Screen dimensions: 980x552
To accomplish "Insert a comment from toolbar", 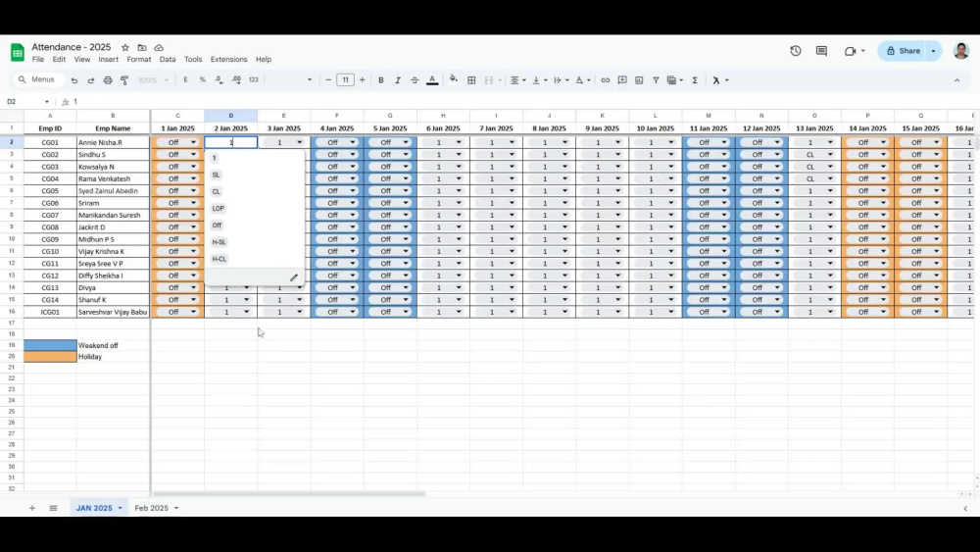I will point(622,80).
